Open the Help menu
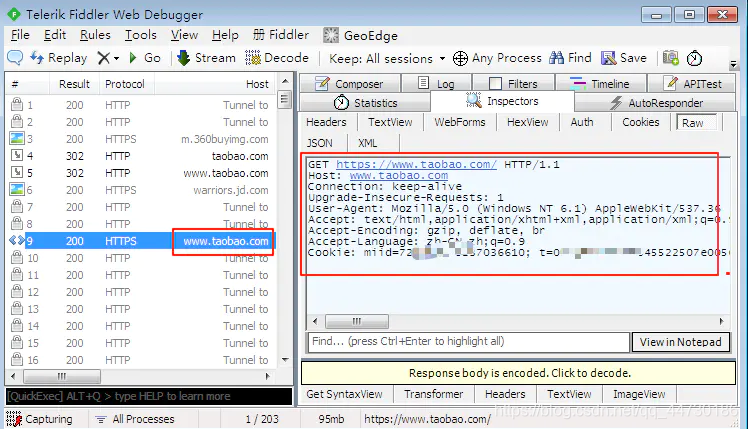This screenshot has height=429, width=748. (x=225, y=35)
